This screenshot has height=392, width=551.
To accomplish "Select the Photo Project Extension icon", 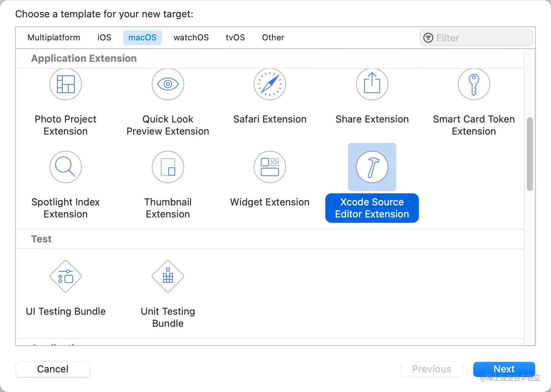I will click(66, 84).
